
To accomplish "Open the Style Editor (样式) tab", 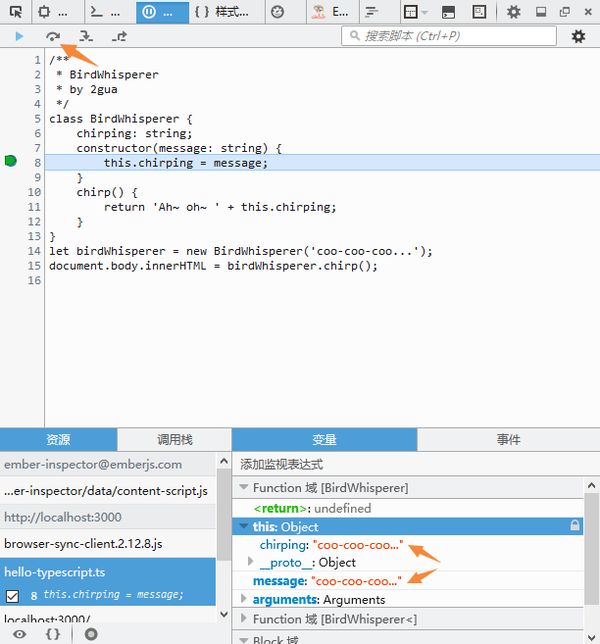I will [x=222, y=12].
